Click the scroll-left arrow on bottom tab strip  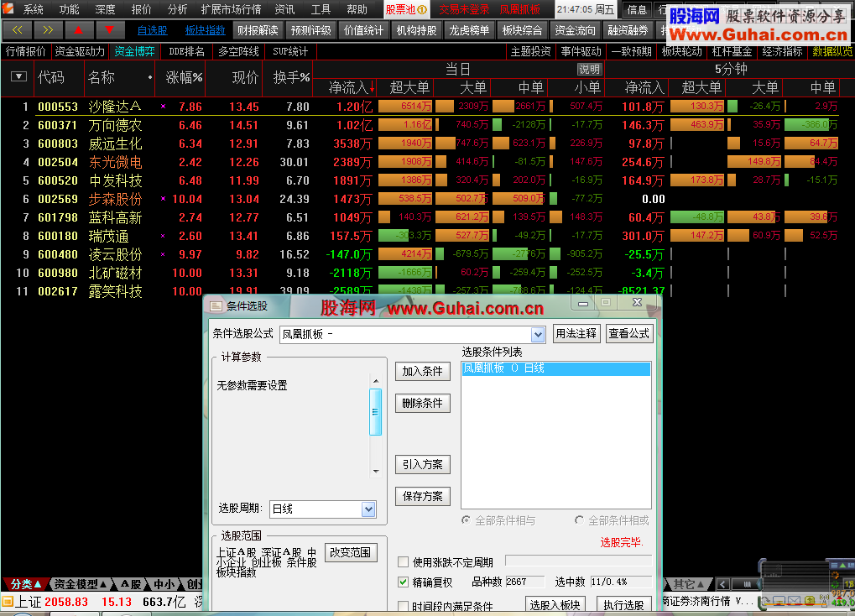[x=723, y=584]
